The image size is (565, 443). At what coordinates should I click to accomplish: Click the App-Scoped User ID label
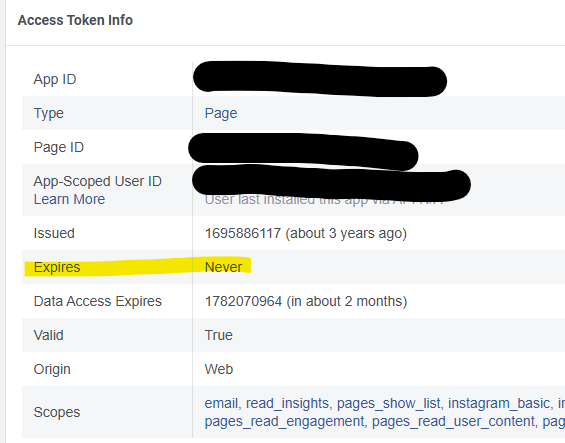click(x=98, y=181)
